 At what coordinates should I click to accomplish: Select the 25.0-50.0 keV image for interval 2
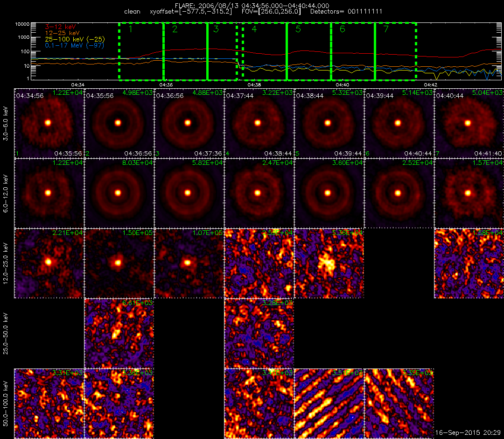tap(119, 333)
